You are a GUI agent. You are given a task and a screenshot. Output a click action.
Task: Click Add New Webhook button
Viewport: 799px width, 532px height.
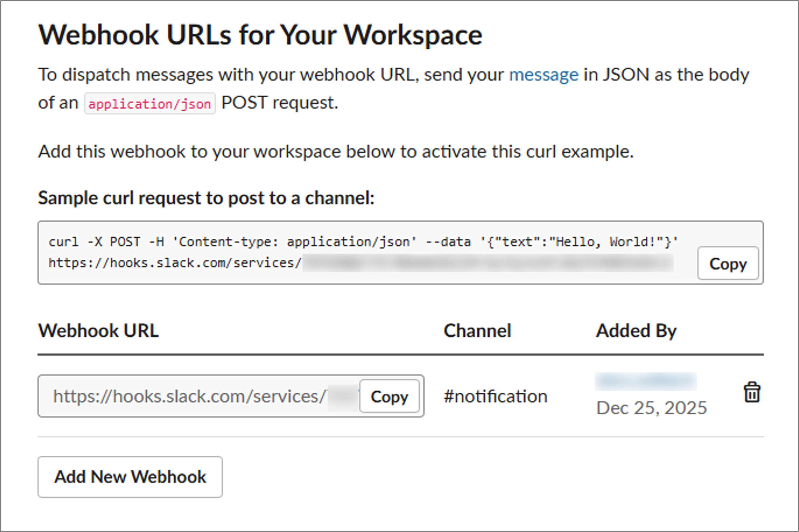click(x=130, y=477)
